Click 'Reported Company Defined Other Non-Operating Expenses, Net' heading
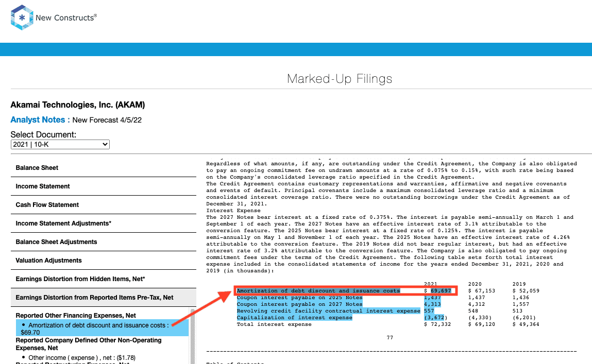592x364 pixels. pos(88,344)
